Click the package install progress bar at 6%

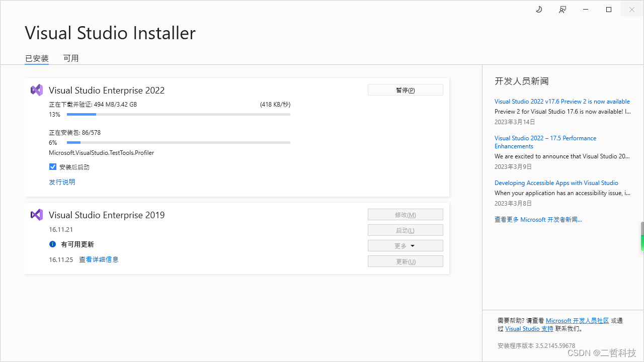pyautogui.click(x=179, y=143)
